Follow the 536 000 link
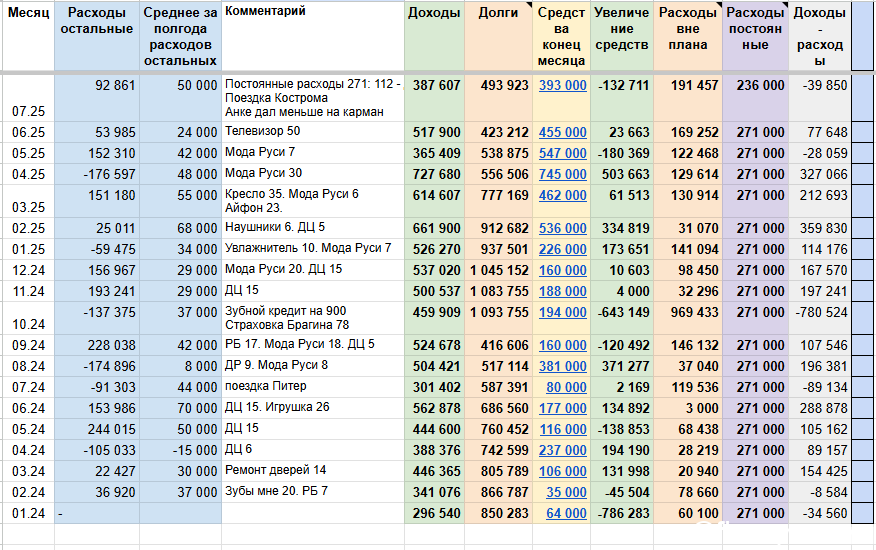Viewport: 876px width, 550px height. pos(563,229)
